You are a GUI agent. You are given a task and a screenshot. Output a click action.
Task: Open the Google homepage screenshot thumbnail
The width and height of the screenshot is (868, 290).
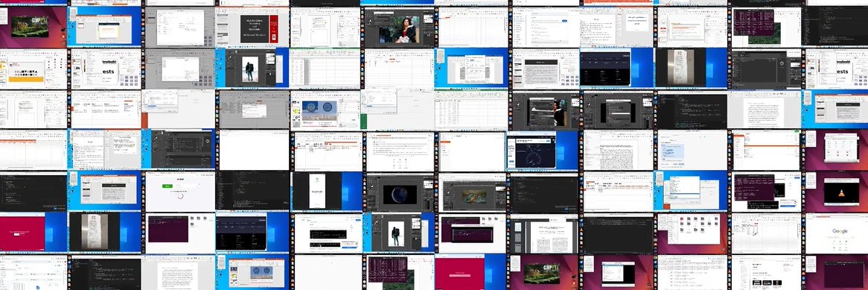836,233
